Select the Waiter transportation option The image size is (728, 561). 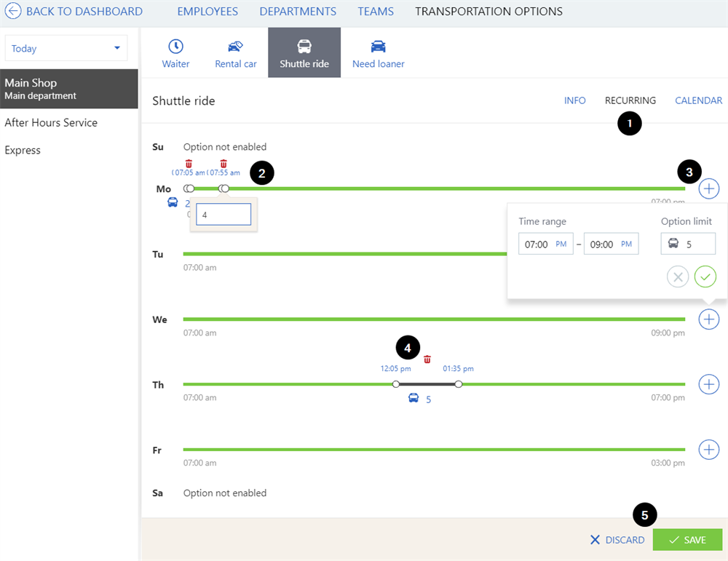click(175, 52)
